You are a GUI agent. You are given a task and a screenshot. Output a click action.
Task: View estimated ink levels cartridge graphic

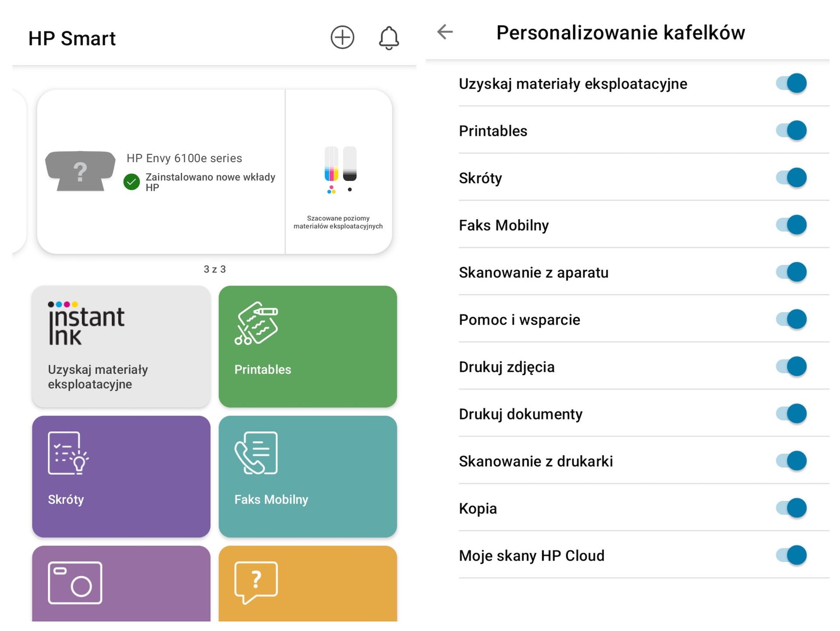340,170
